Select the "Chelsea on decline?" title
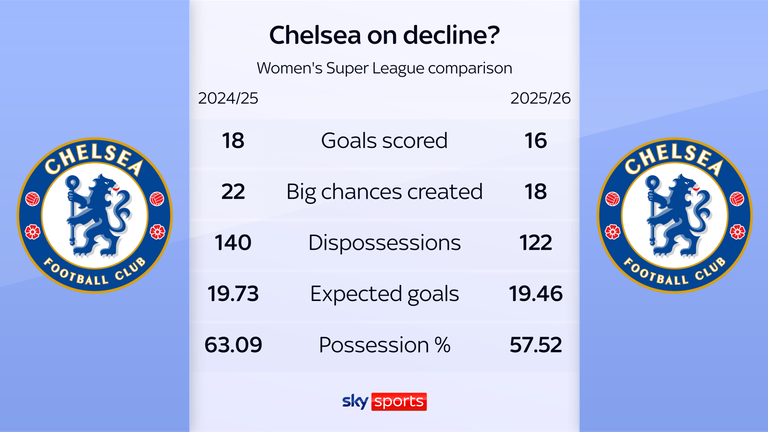 coord(384,37)
